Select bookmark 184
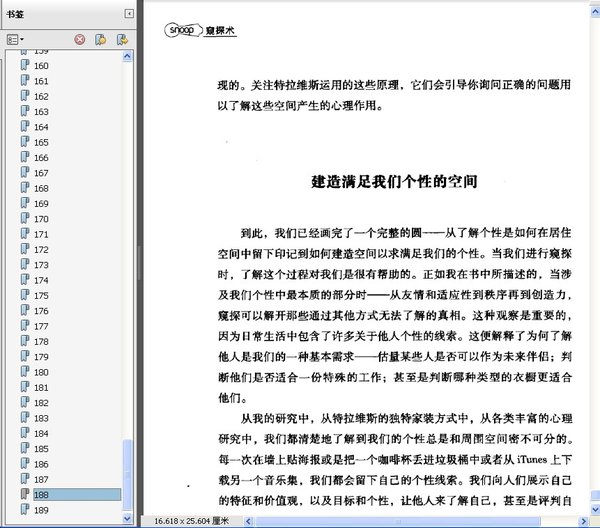Viewport: 600px width, 528px height. tap(41, 433)
